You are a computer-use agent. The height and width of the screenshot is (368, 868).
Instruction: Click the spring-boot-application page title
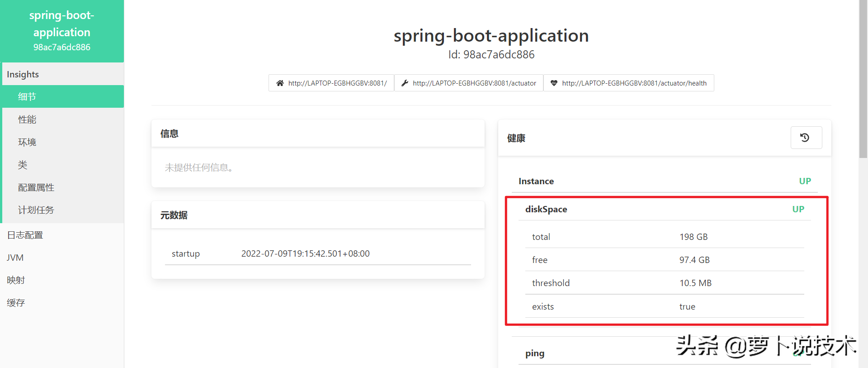click(x=491, y=35)
